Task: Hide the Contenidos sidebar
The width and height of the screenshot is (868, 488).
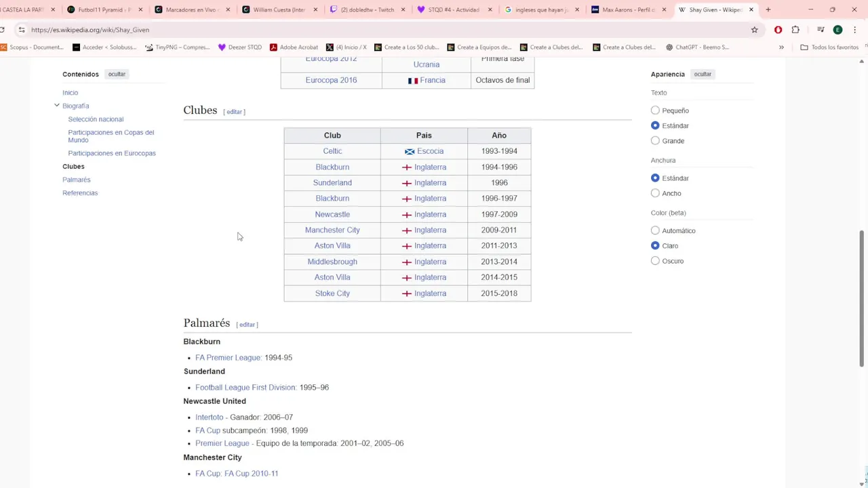Action: pyautogui.click(x=117, y=74)
